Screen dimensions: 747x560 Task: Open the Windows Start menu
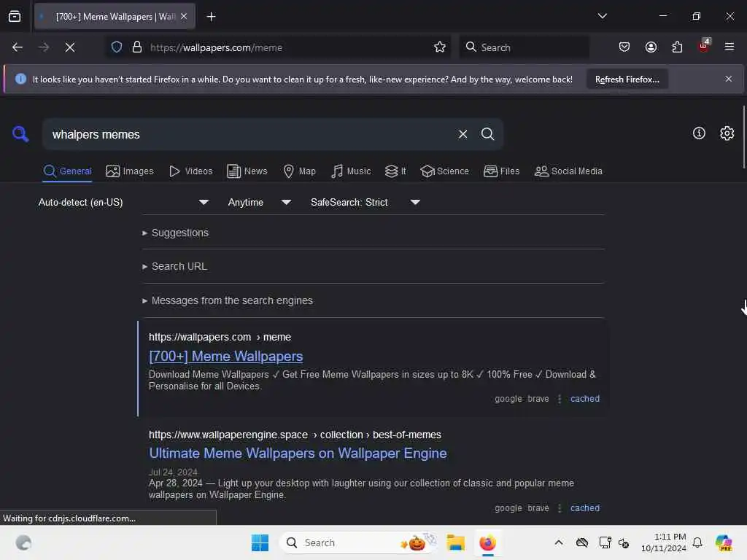point(260,542)
